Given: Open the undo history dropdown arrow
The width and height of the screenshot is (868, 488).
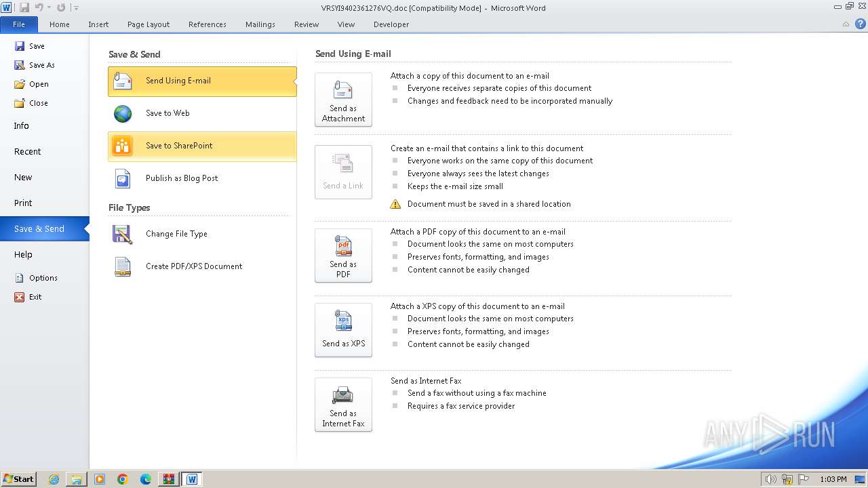Looking at the screenshot, I should 49,8.
